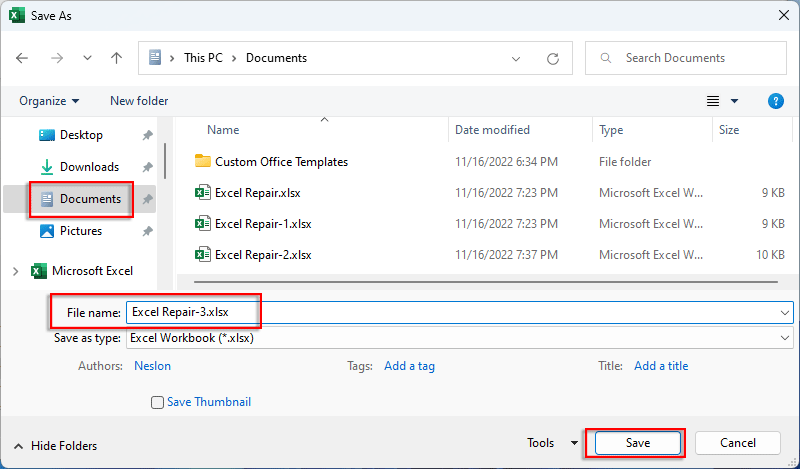Click the Add a tag link
This screenshot has height=469, width=800.
pos(409,366)
